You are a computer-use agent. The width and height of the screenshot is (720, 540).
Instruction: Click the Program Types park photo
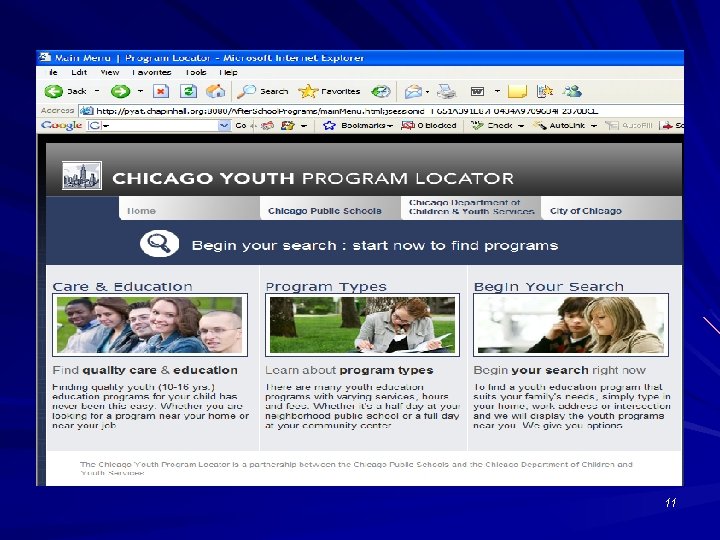(362, 325)
